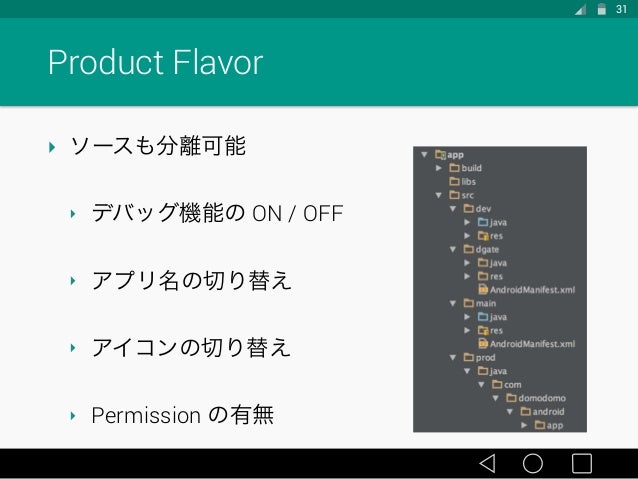This screenshot has width=638, height=479.
Task: Click the prod folder icon
Action: click(469, 357)
